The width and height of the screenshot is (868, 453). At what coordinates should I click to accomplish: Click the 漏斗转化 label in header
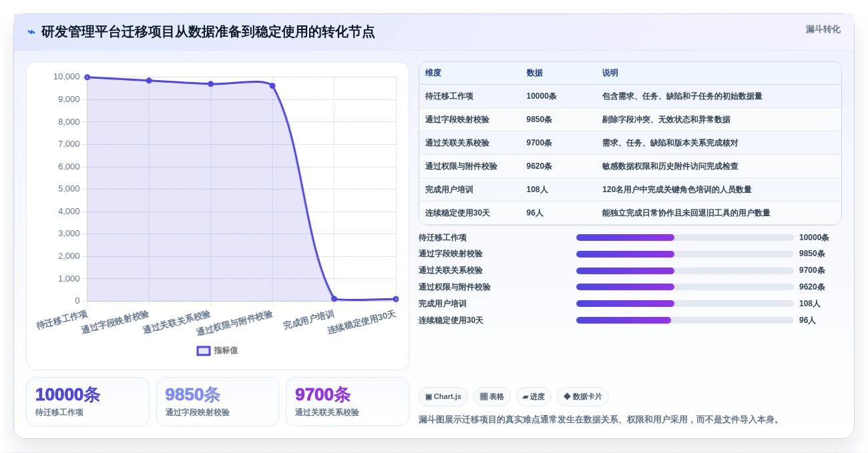823,29
